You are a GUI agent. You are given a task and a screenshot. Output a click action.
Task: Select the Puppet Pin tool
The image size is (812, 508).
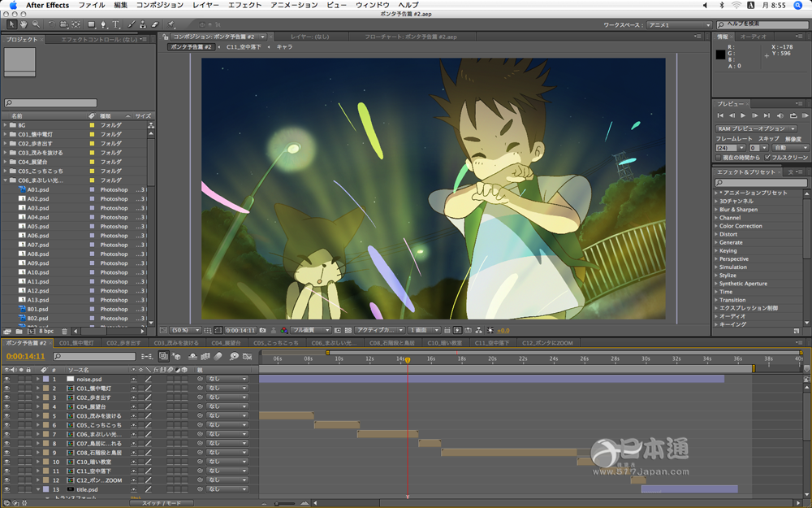(171, 24)
